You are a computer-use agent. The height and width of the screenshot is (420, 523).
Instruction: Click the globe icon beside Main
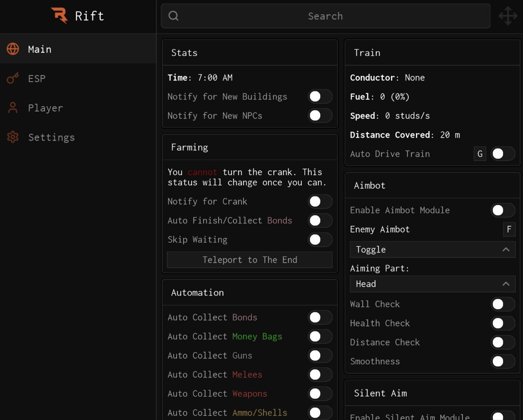[13, 49]
